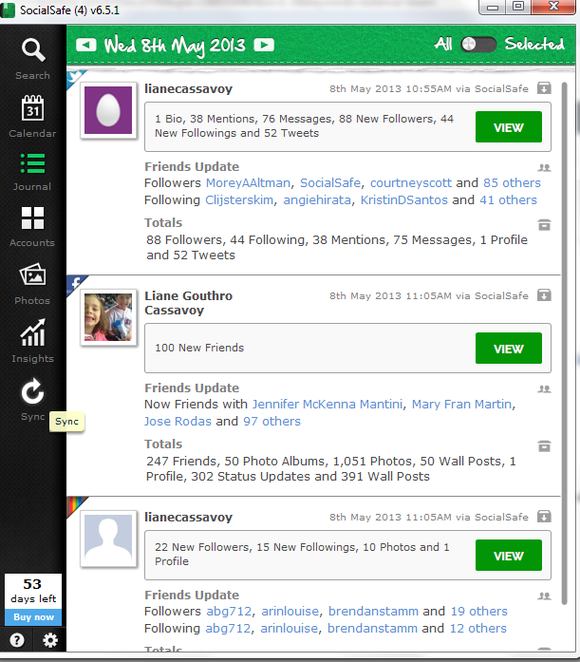
Task: Open the Search panel
Action: tap(33, 59)
